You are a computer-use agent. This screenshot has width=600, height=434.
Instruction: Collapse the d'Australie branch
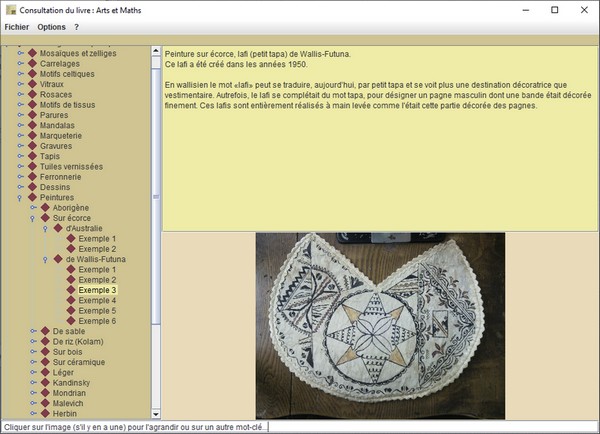point(45,228)
